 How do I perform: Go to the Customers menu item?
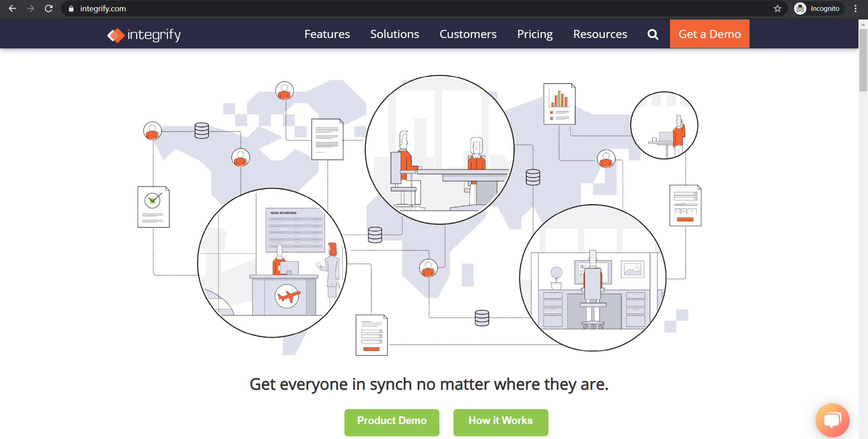pos(468,34)
